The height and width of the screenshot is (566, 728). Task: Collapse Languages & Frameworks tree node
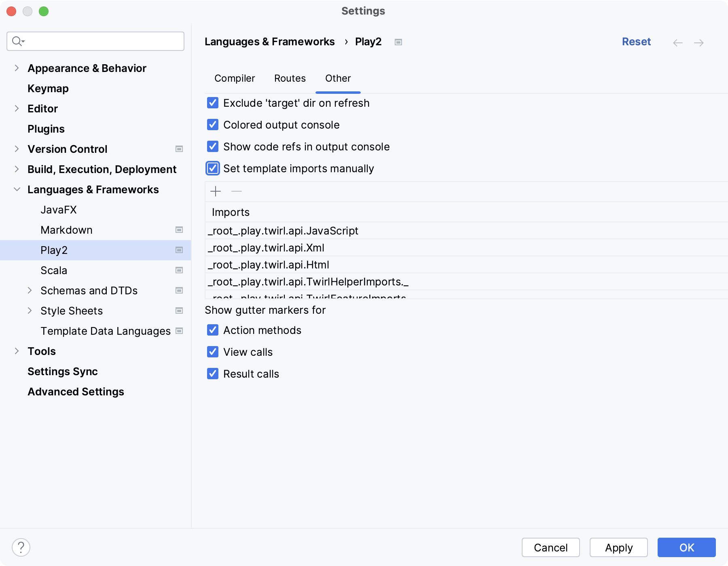click(17, 190)
